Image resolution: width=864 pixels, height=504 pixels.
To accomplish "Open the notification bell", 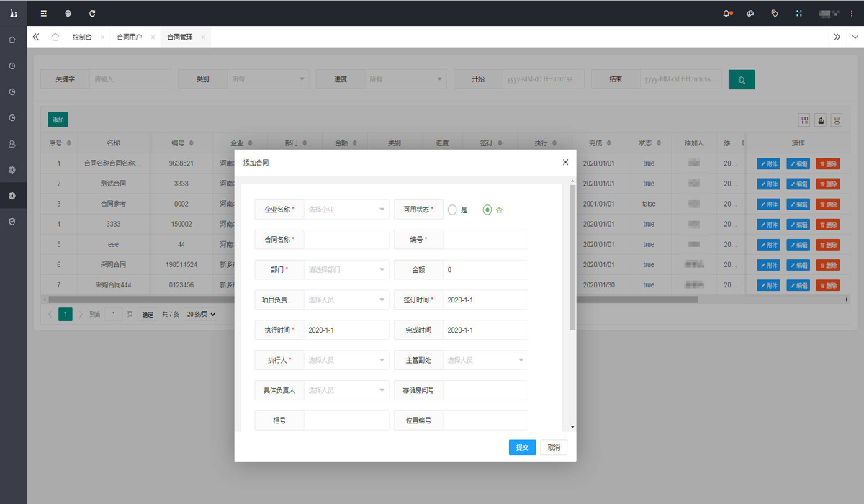I will [x=726, y=13].
